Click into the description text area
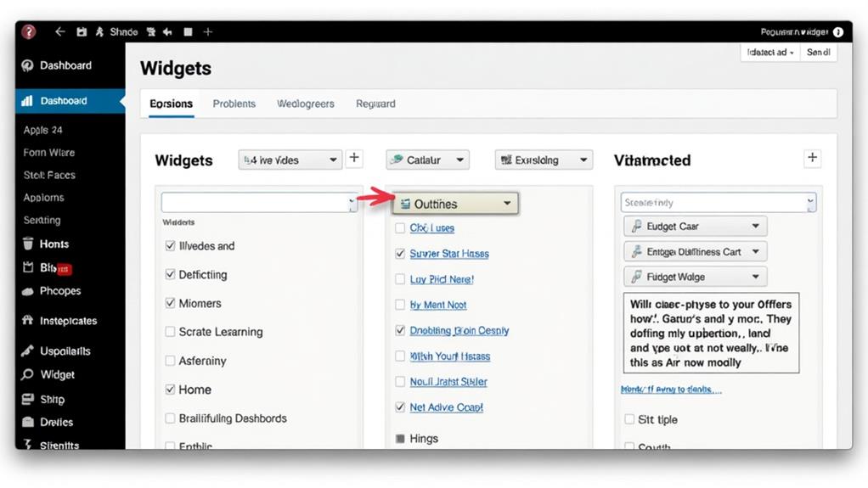The height and width of the screenshot is (488, 868). [x=712, y=333]
